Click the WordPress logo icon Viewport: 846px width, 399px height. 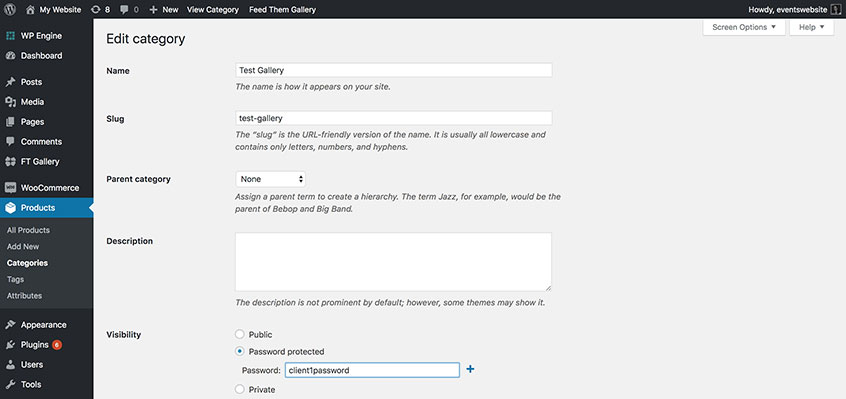point(10,9)
